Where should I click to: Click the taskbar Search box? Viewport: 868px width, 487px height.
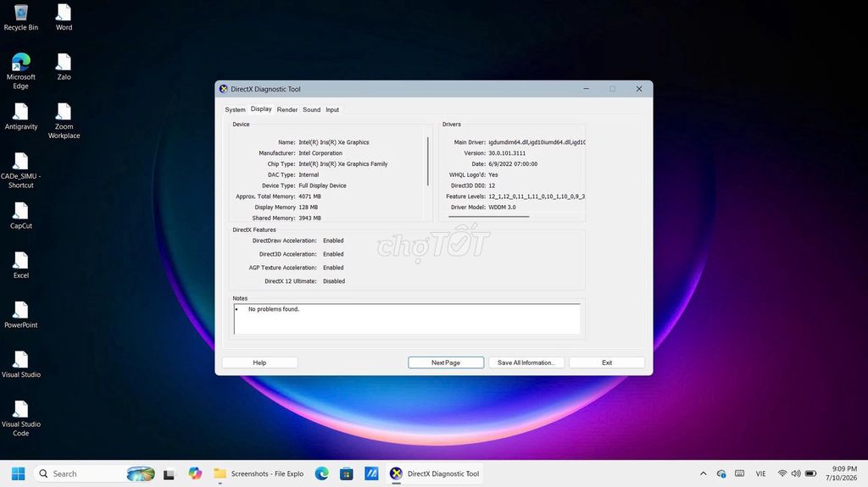tap(95, 473)
